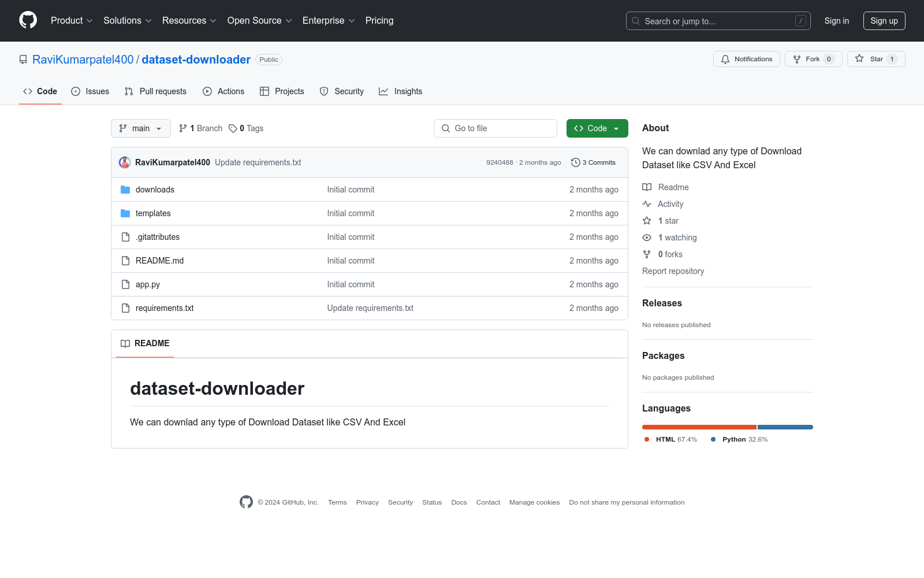Click the Terms footer link
This screenshot has width=924, height=578.
tap(337, 502)
